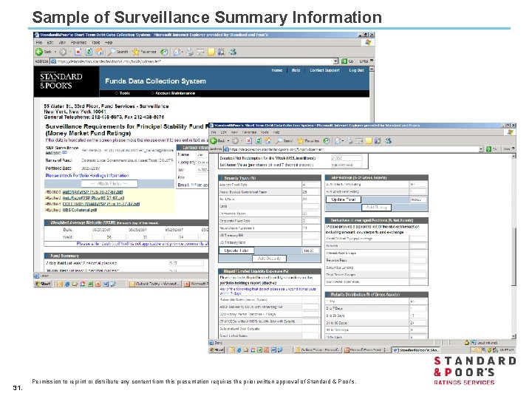The width and height of the screenshot is (532, 399).
Task: Open address dropdown in back browser window
Action: pyautogui.click(x=335, y=61)
